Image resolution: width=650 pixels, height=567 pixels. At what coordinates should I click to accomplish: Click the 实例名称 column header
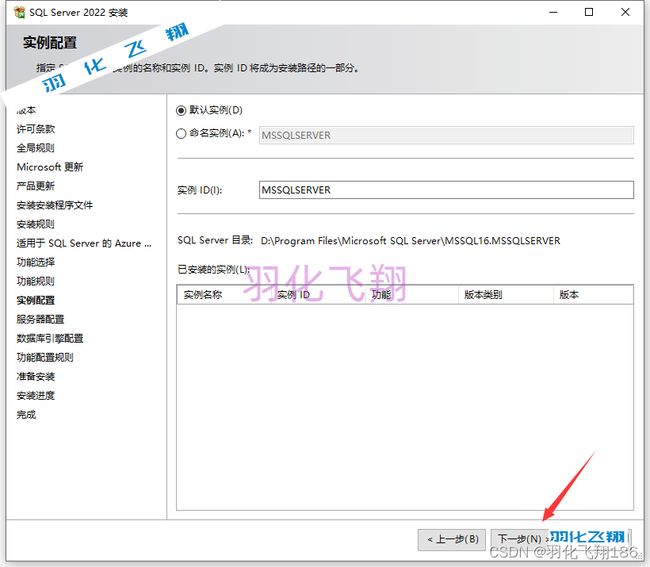point(224,295)
